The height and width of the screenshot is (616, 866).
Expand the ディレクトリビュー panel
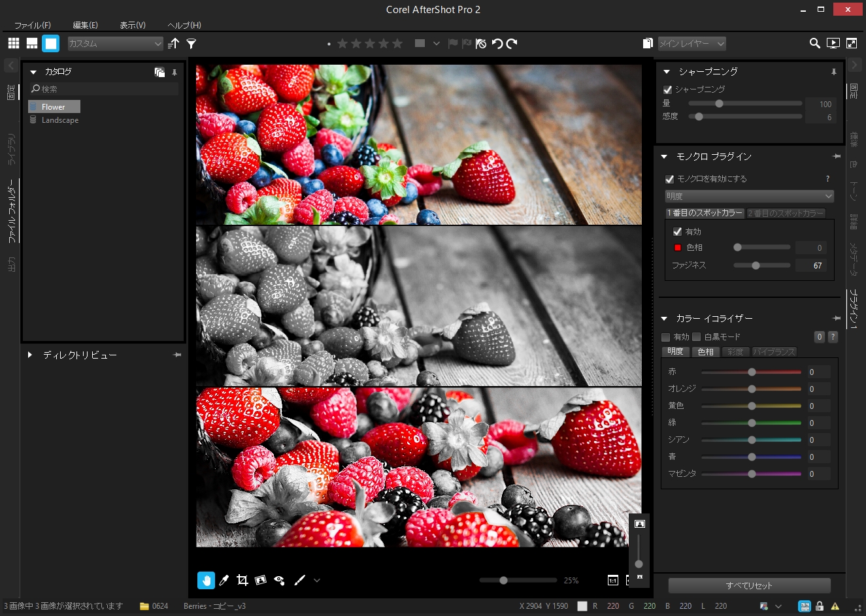(30, 355)
